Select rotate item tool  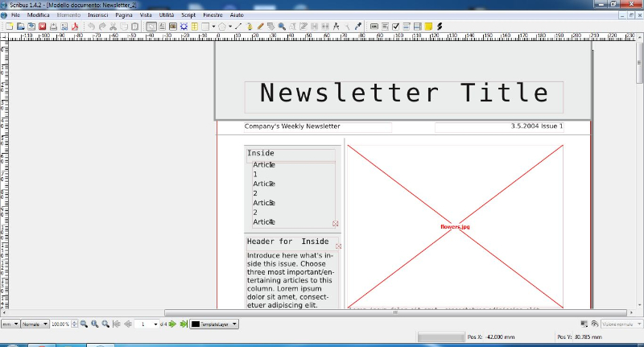tap(271, 27)
